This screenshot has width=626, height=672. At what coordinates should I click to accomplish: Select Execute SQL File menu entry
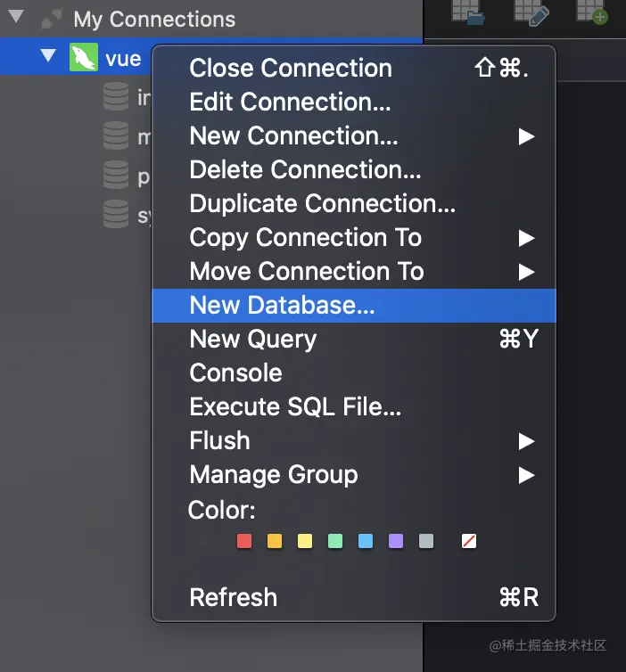tap(295, 407)
